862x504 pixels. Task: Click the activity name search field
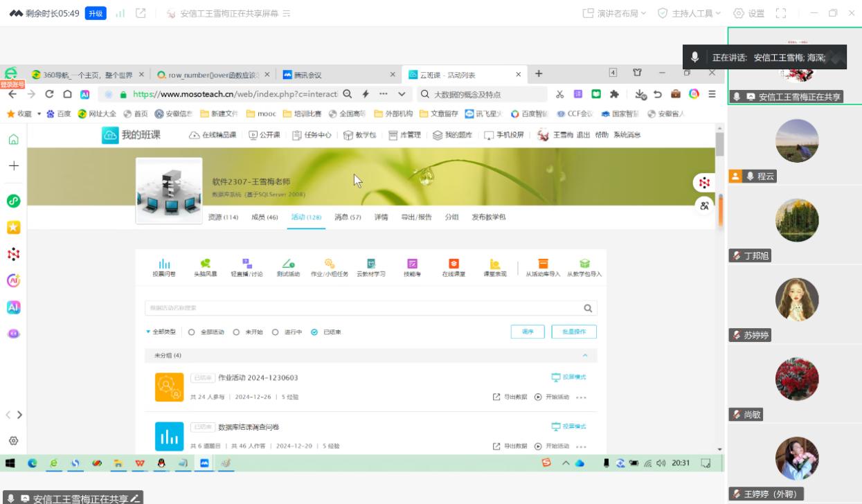point(360,309)
